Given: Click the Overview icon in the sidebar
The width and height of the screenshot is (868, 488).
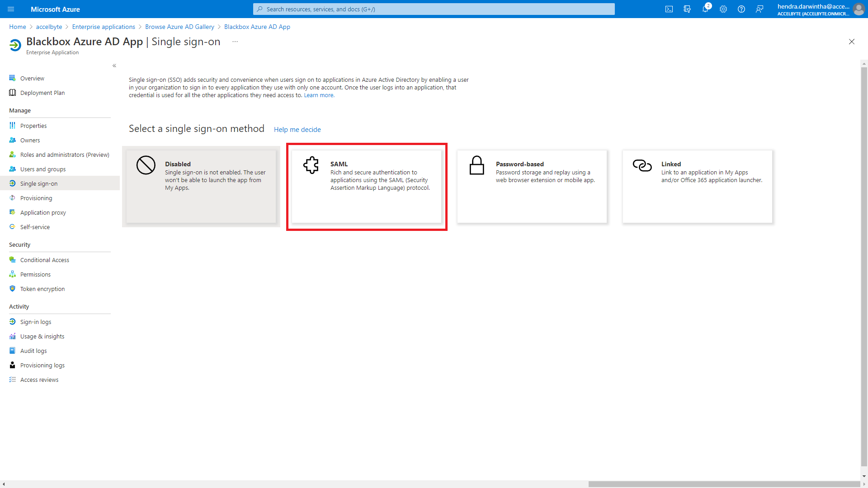Looking at the screenshot, I should point(13,78).
